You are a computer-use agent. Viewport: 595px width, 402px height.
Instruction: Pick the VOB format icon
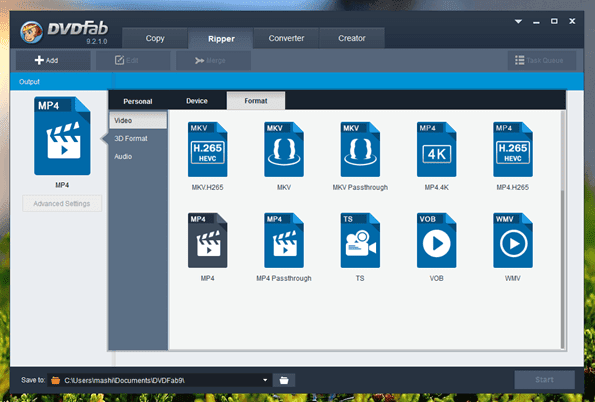coord(436,240)
